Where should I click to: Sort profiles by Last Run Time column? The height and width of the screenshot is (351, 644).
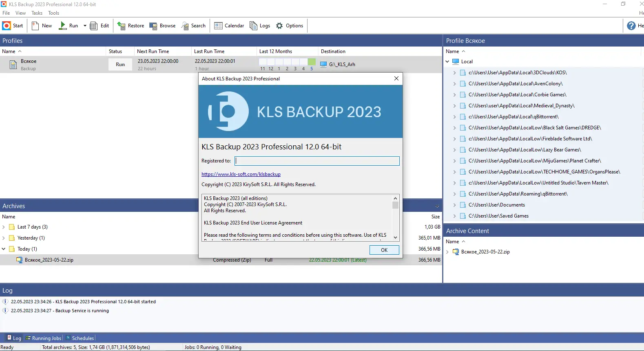pyautogui.click(x=224, y=51)
